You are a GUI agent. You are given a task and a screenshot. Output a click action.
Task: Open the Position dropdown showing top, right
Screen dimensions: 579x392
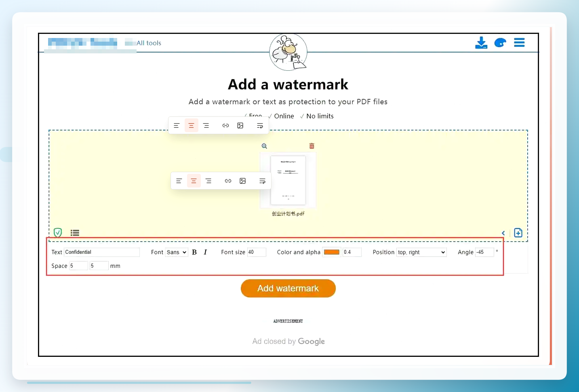(x=421, y=252)
